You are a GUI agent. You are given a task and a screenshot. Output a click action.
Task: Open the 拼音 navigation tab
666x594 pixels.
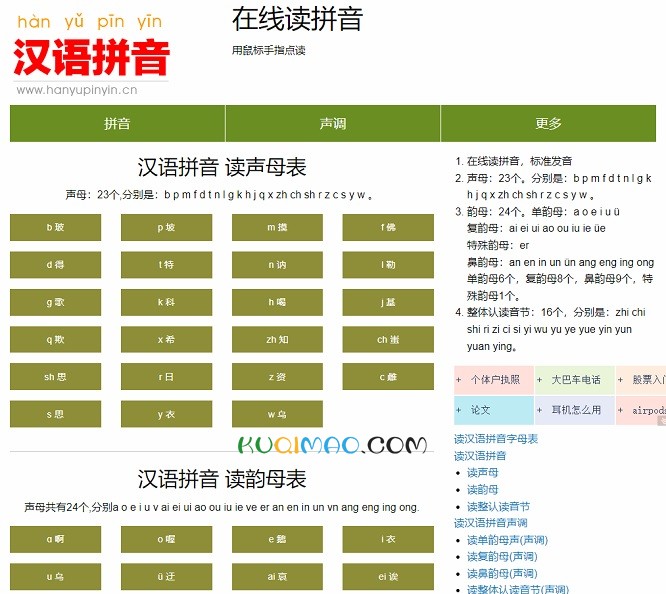pyautogui.click(x=117, y=124)
